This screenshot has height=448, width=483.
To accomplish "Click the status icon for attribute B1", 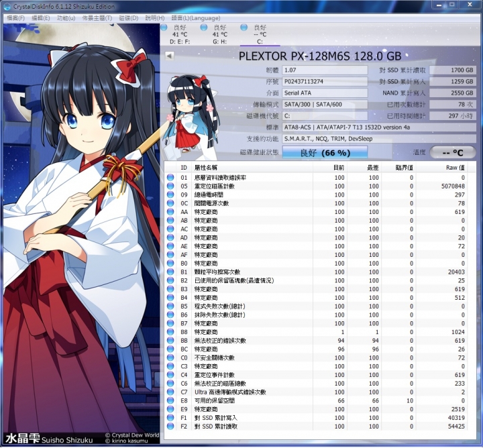I will coord(170,272).
